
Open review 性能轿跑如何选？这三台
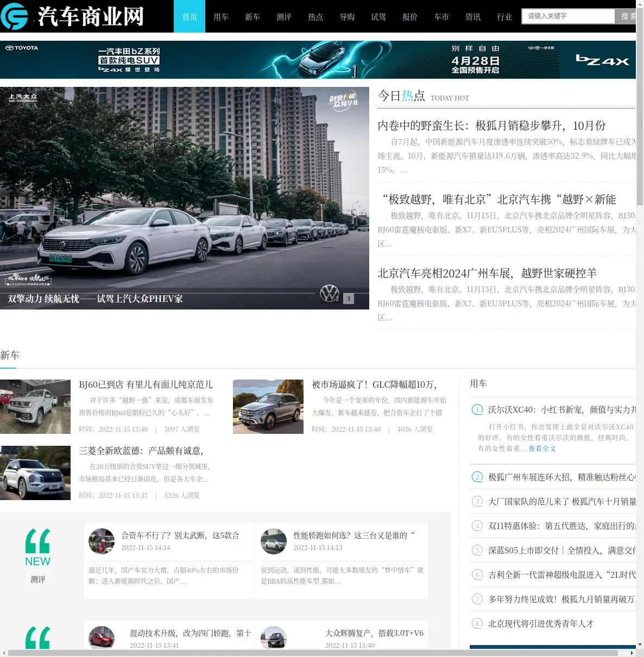pos(354,535)
